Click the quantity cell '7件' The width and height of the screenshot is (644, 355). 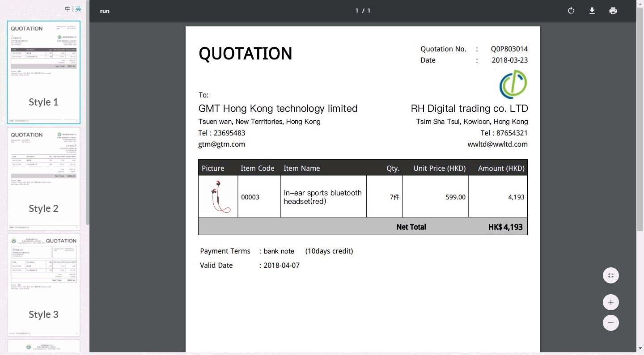pos(385,197)
